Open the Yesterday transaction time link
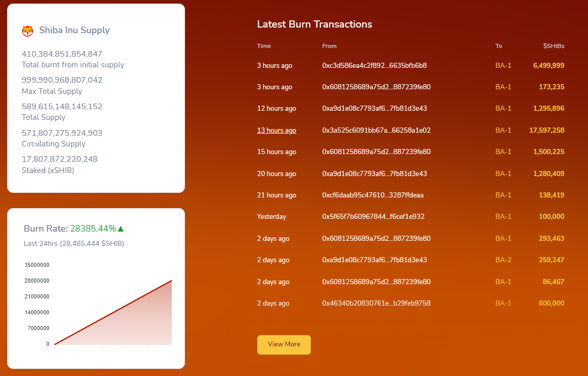The width and height of the screenshot is (588, 376). coord(271,216)
